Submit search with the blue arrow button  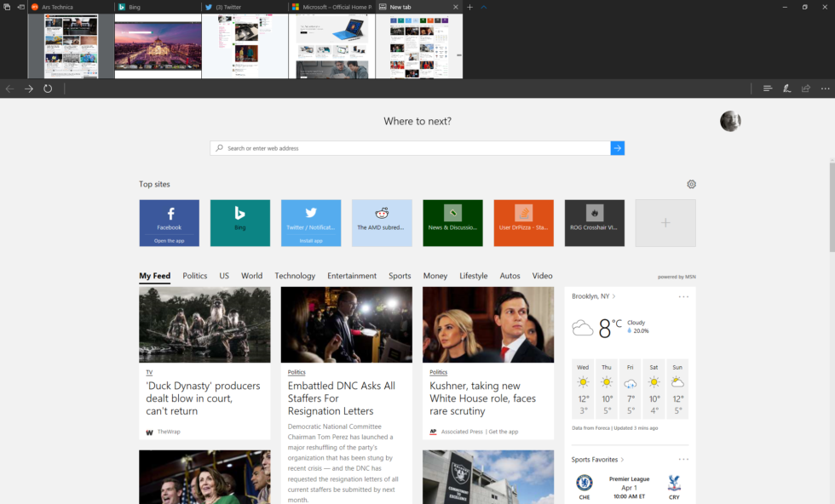617,147
